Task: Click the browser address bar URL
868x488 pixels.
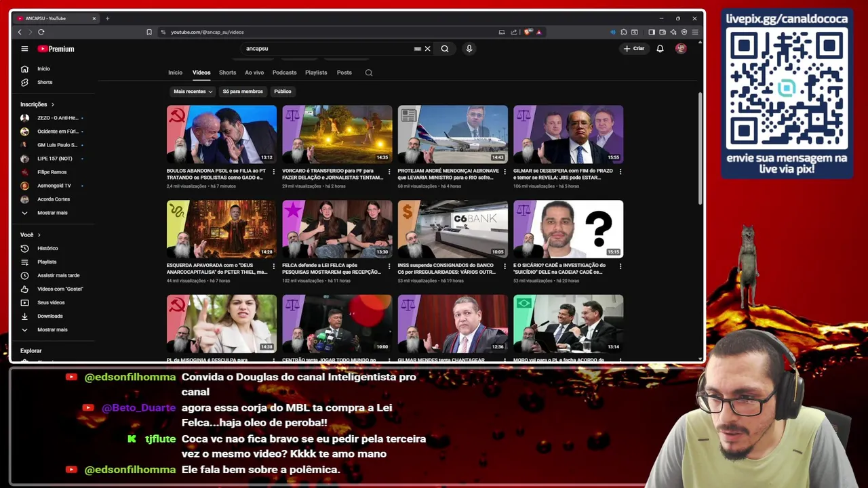Action: coord(208,32)
